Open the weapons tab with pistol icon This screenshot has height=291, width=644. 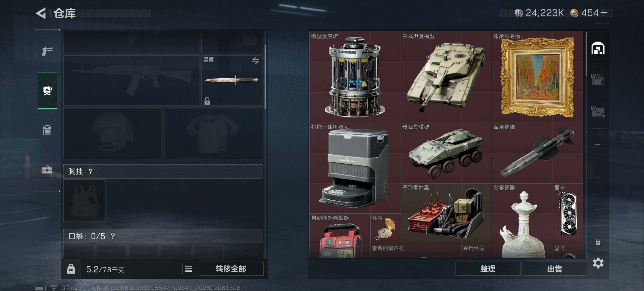tap(47, 51)
